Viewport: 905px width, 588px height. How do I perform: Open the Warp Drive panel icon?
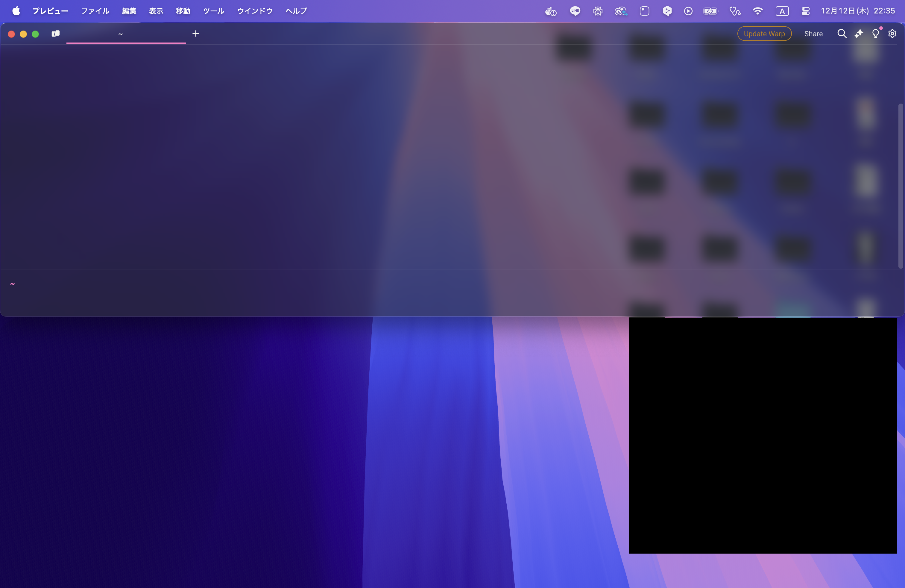click(x=56, y=34)
